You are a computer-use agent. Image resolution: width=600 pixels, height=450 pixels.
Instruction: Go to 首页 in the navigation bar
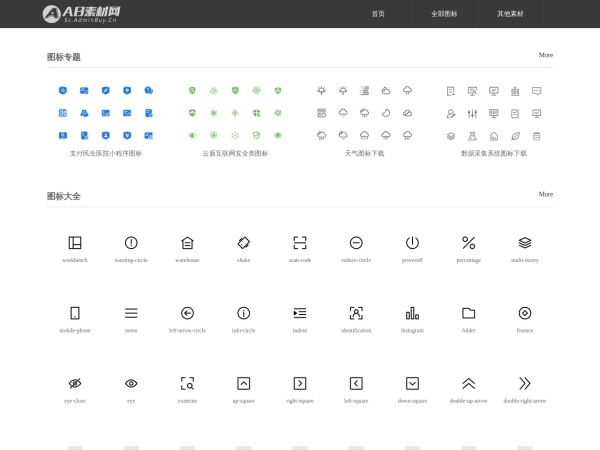click(378, 14)
